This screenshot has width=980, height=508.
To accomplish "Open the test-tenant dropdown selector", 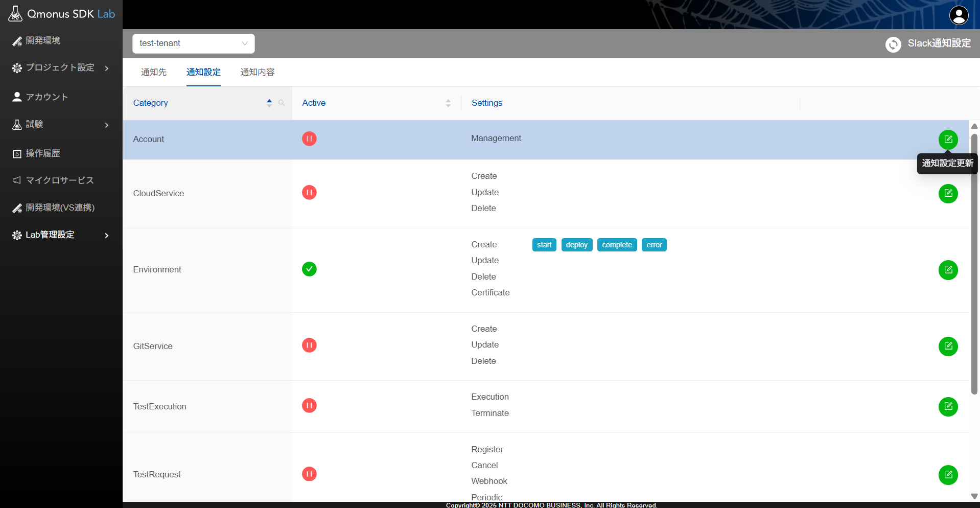I will pos(193,43).
